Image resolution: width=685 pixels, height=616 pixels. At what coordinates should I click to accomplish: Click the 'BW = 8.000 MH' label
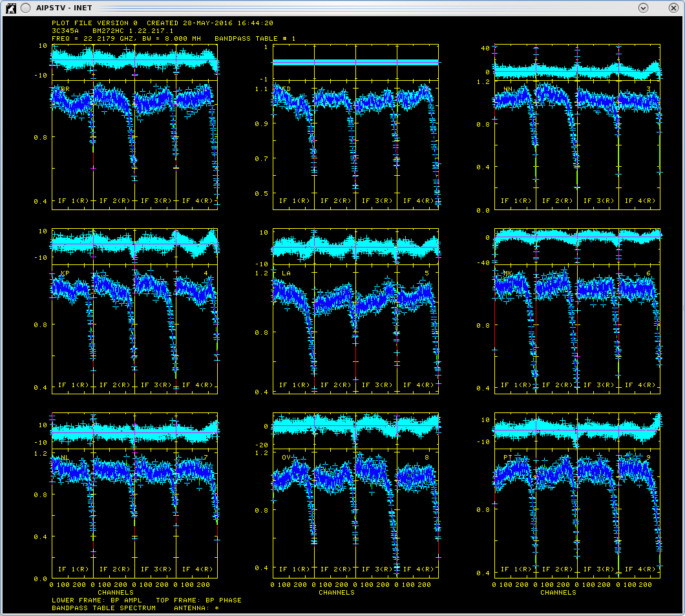coord(172,39)
